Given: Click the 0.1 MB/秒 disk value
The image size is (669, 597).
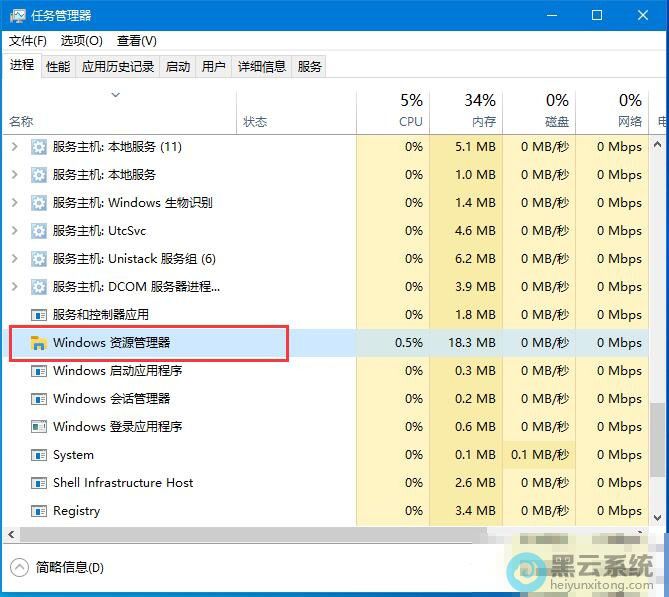Looking at the screenshot, I should [540, 455].
